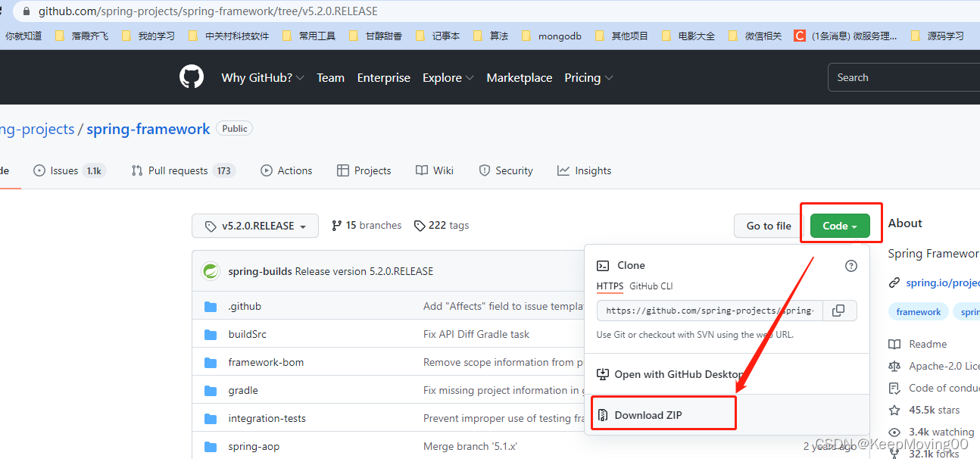Screen dimensions: 980x459
Task: Open the spring-framework repository link
Action: (148, 129)
